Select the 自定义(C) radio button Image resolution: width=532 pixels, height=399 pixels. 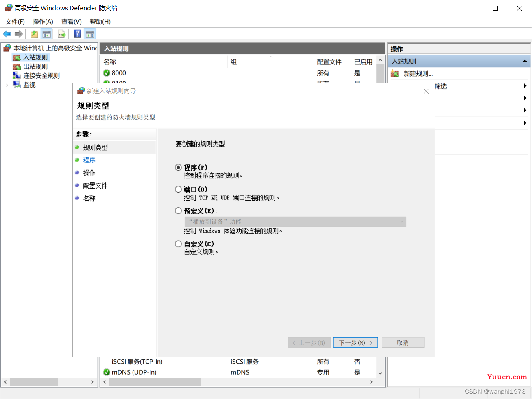[x=178, y=244]
